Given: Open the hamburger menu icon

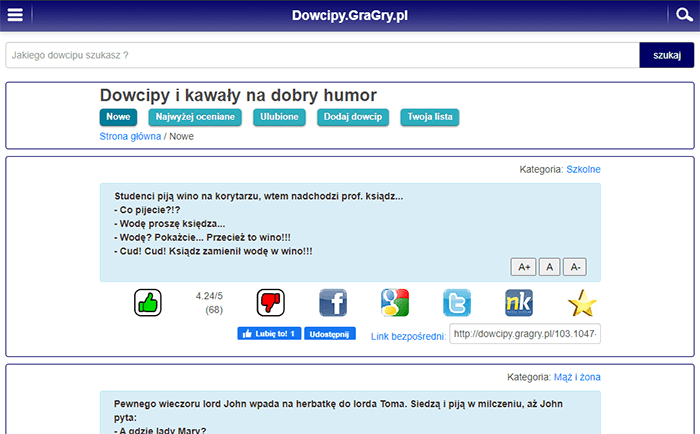Looking at the screenshot, I should [16, 14].
